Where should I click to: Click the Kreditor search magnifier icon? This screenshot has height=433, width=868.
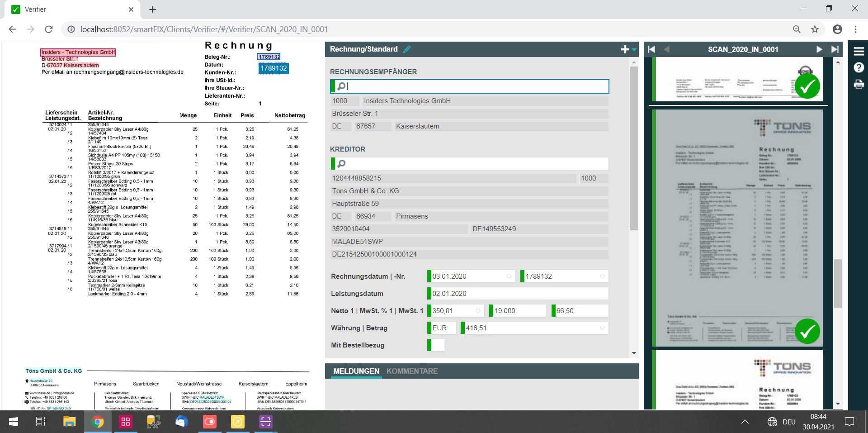[341, 163]
